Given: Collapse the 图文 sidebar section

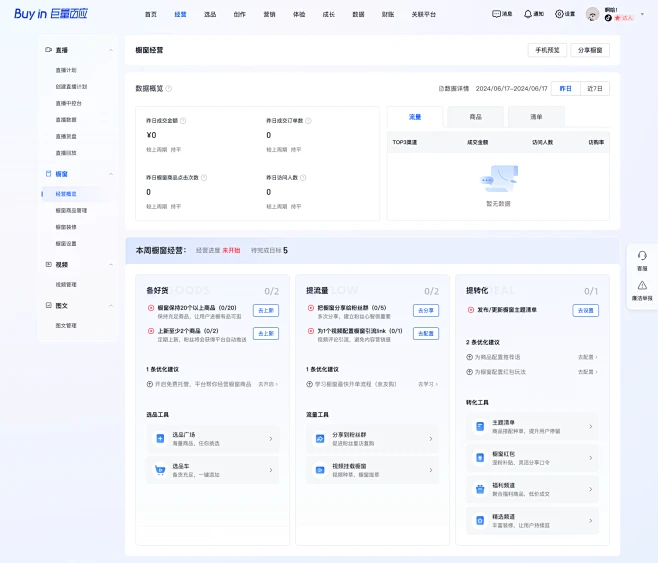Looking at the screenshot, I should click(x=111, y=305).
